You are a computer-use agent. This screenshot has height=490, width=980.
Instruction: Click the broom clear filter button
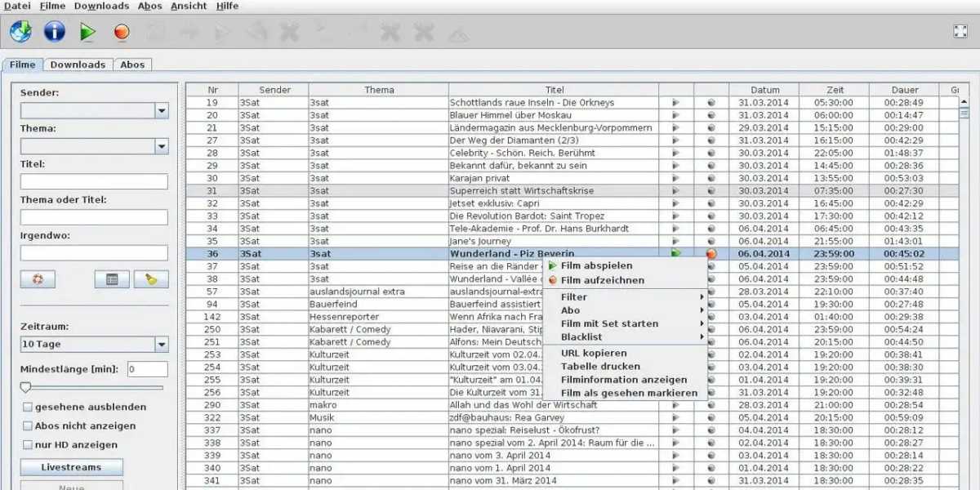[x=151, y=279]
